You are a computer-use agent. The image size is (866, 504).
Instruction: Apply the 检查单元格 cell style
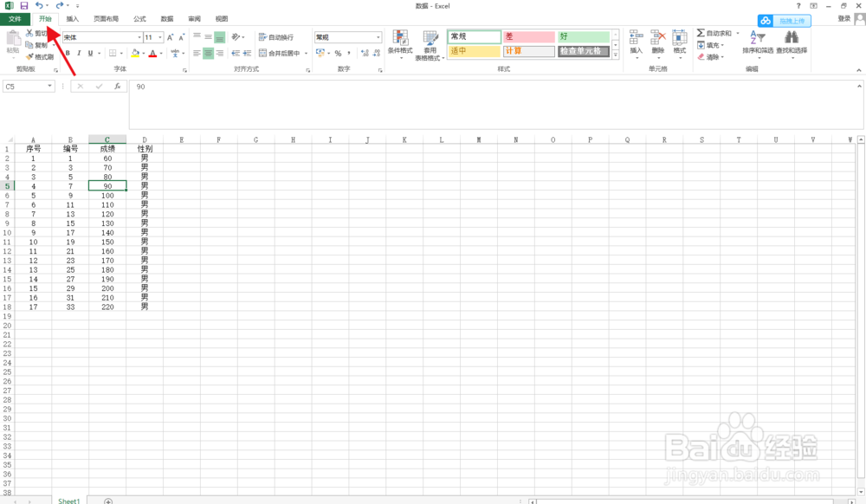[x=584, y=51]
